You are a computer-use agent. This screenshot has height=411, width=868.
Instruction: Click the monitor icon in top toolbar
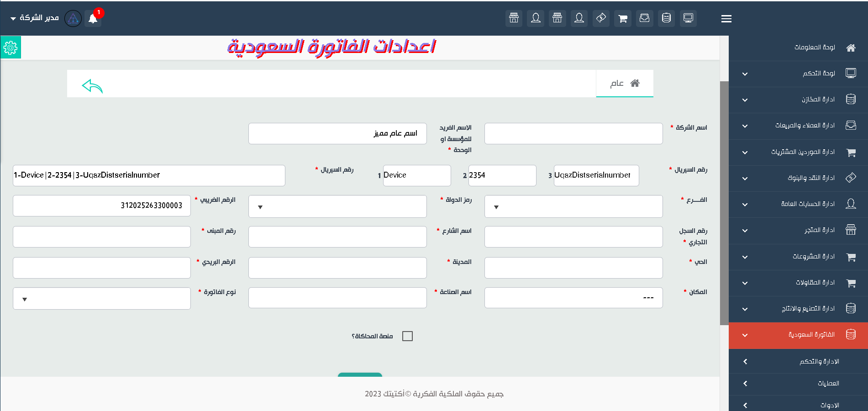(x=688, y=18)
